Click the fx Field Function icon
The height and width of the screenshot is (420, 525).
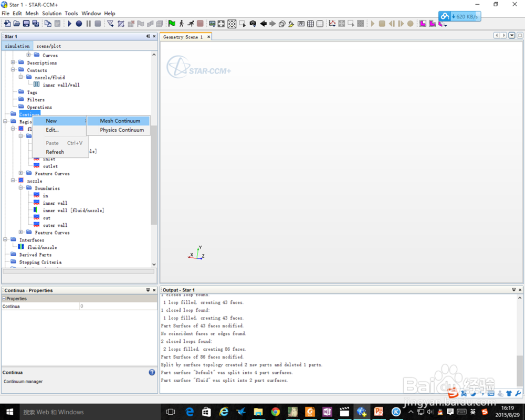[x=291, y=24]
